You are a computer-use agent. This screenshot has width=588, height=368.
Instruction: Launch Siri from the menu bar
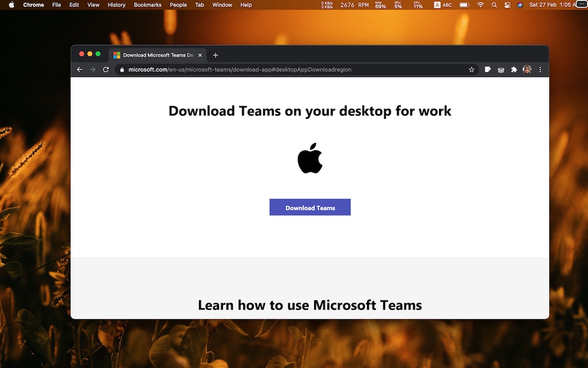pos(519,5)
